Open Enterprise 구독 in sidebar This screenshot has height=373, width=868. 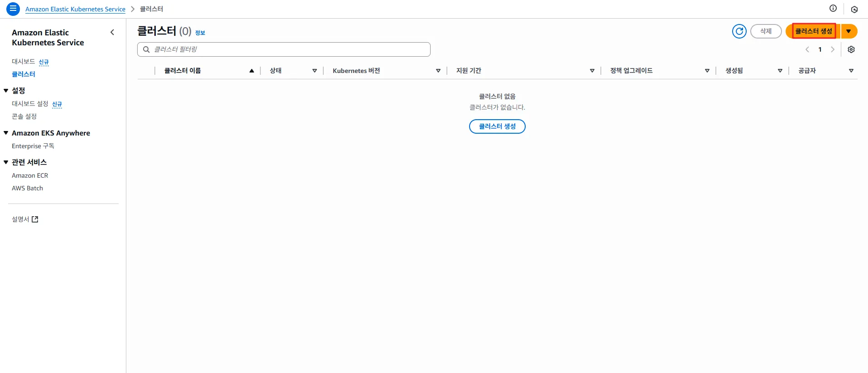point(33,146)
